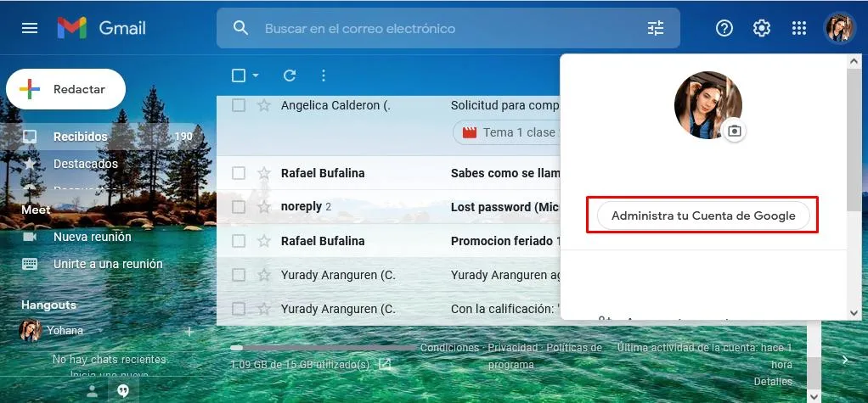Open the Google apps grid
The width and height of the screenshot is (868, 403).
(799, 28)
